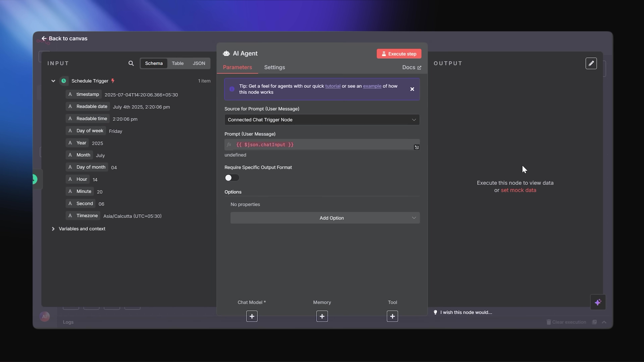Select the Hour field pill
644x362 pixels.
(x=77, y=179)
